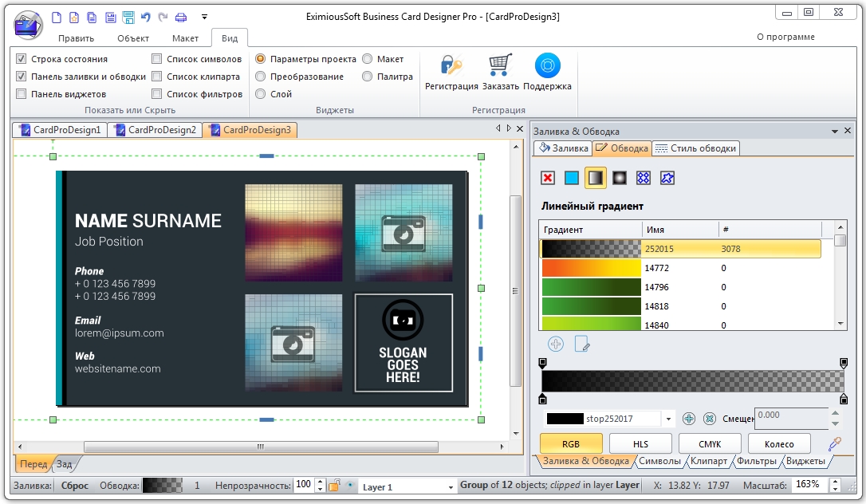866x504 pixels.
Task: Click the RGB color model button
Action: [x=571, y=444]
